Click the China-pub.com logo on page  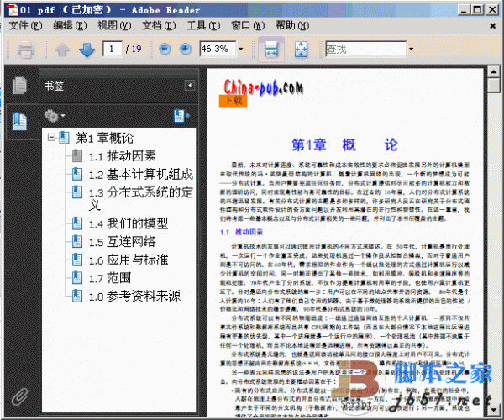tap(263, 87)
